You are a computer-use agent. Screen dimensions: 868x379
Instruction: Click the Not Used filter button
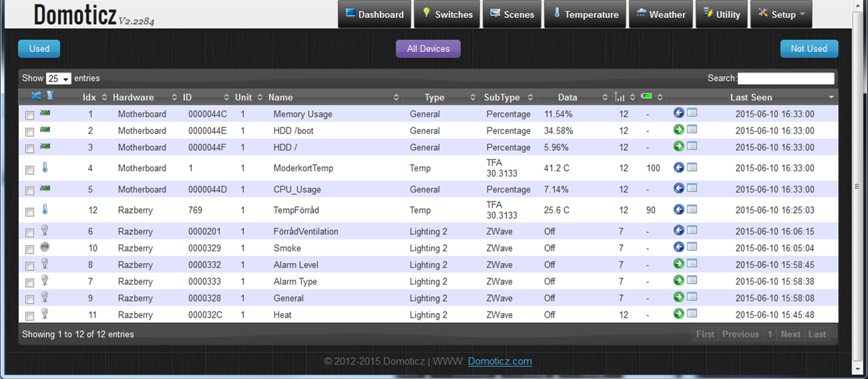[809, 49]
